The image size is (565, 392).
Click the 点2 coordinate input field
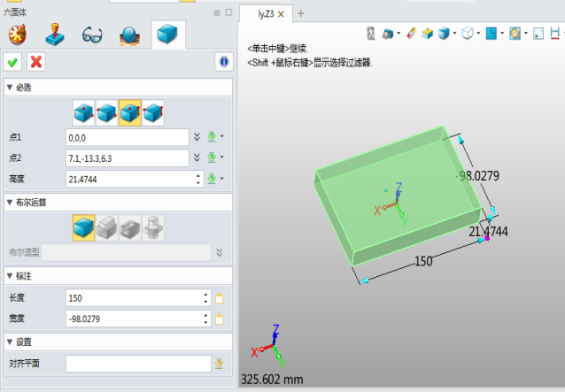(x=127, y=158)
